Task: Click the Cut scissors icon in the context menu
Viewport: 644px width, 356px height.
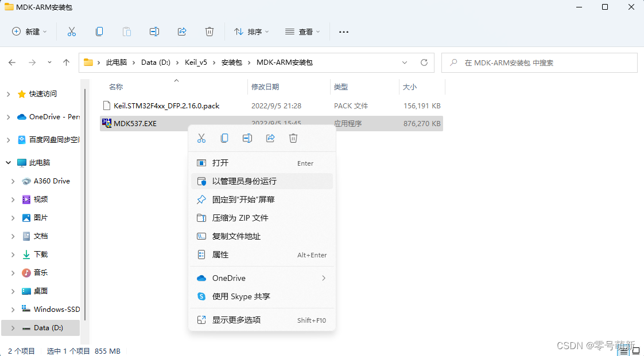Action: pyautogui.click(x=201, y=138)
